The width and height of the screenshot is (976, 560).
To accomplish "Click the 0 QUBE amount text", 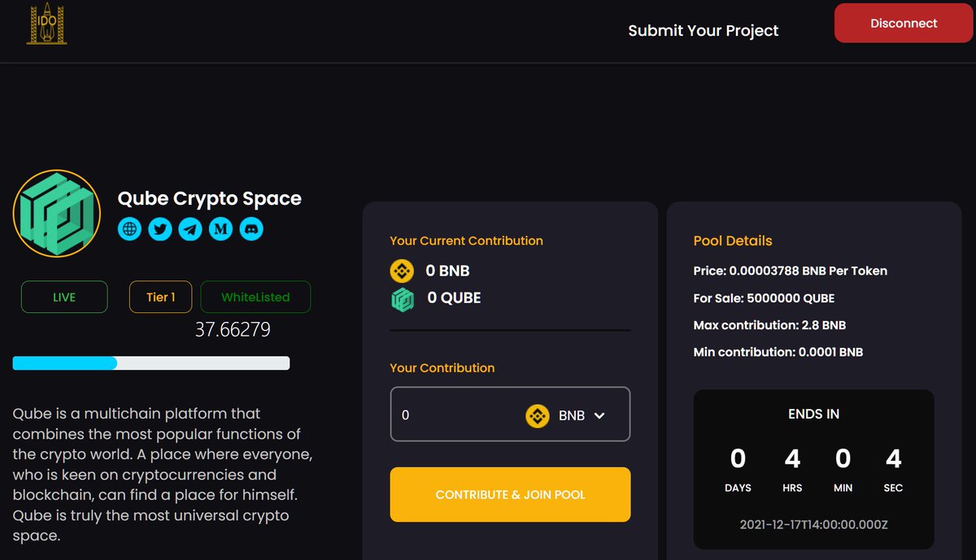I will click(454, 298).
